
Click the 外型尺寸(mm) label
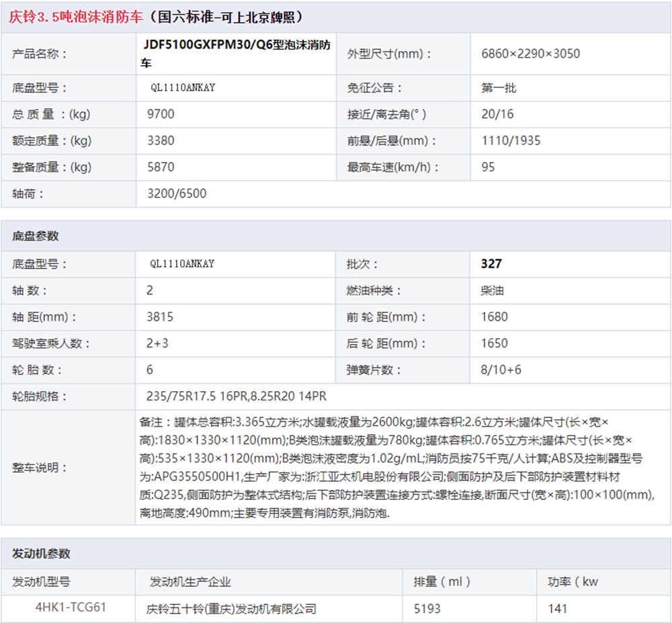(389, 54)
